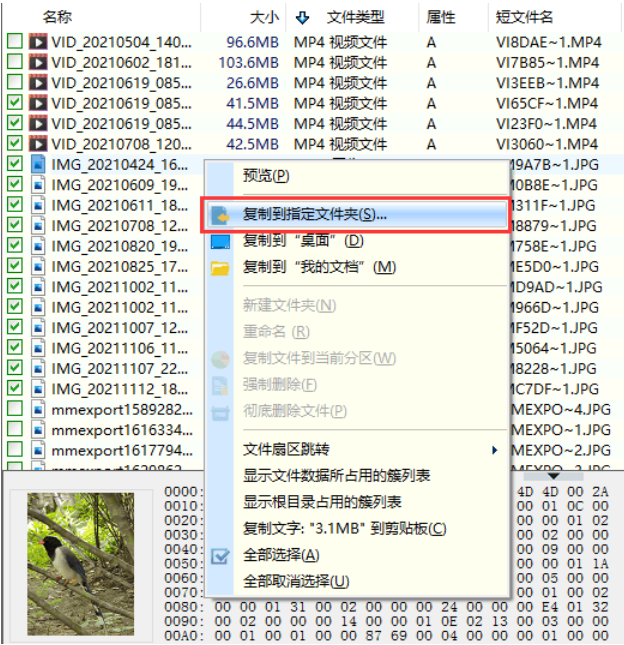Click the video icon of VID_20210708_120 file
The height and width of the screenshot is (645, 624).
point(38,144)
